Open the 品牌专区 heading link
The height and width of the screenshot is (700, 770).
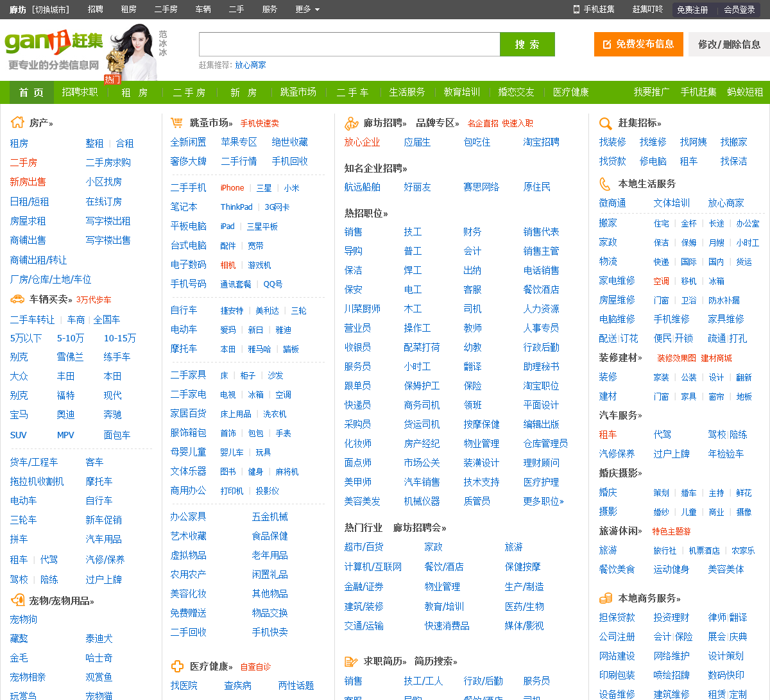(438, 123)
